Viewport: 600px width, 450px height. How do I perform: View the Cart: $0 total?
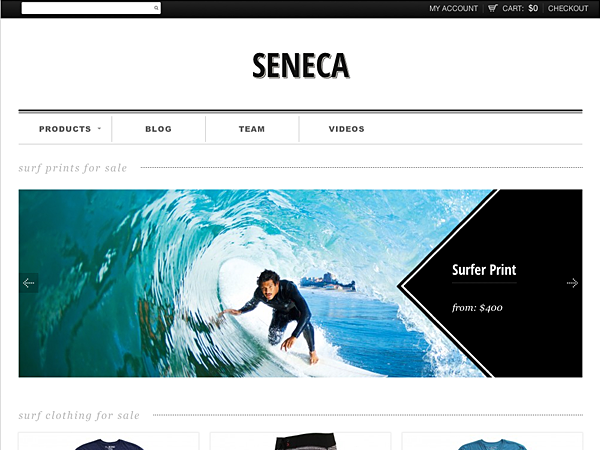(520, 8)
